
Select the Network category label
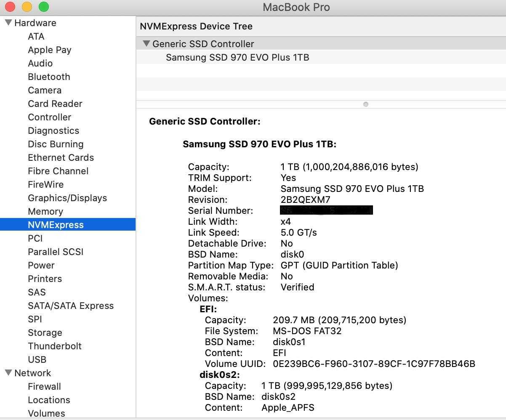click(32, 373)
